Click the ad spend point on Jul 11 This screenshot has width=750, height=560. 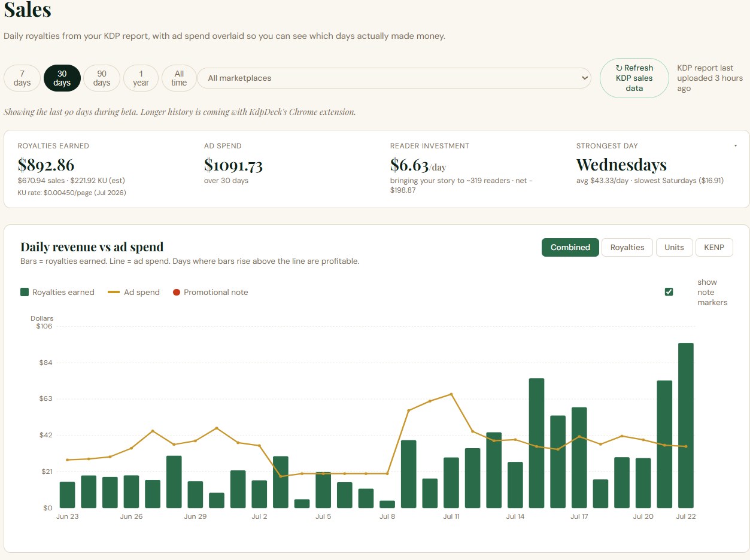tap(451, 394)
